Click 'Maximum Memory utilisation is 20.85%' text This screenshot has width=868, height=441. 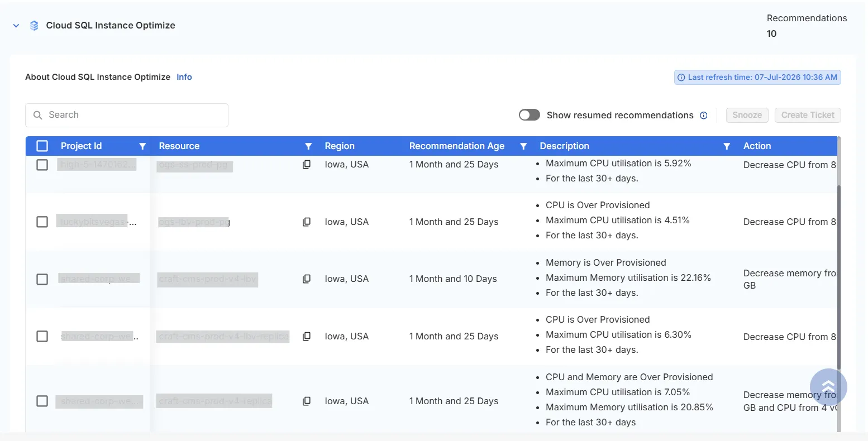coord(629,408)
